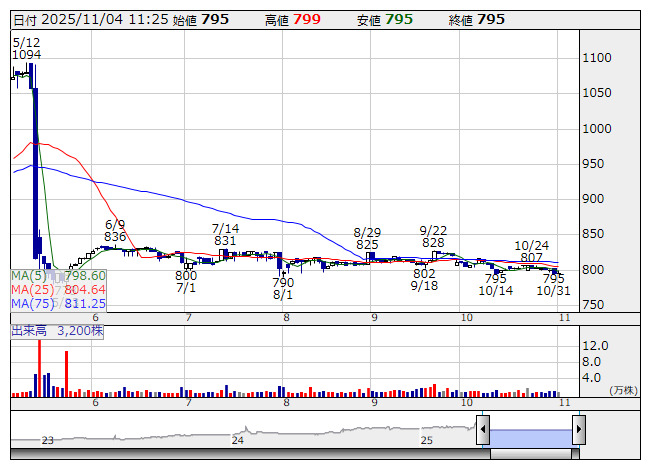Click the 6/9 peak label 836
The image size is (653, 470).
[115, 237]
